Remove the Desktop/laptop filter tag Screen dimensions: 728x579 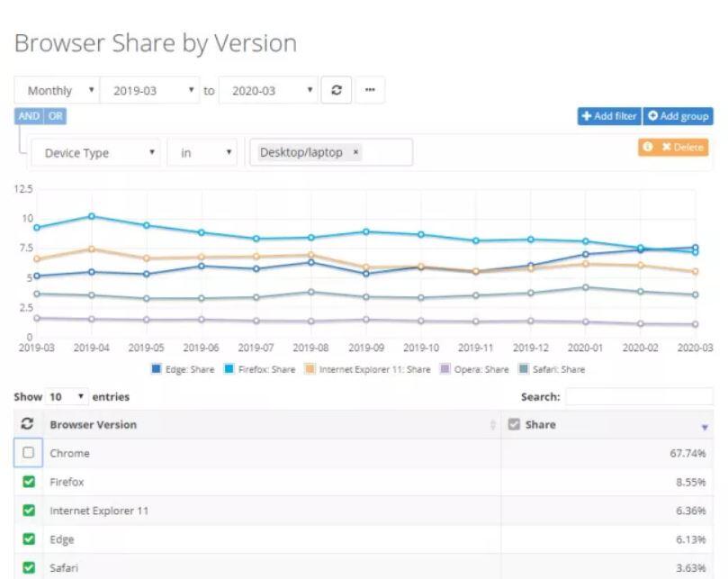tap(355, 152)
